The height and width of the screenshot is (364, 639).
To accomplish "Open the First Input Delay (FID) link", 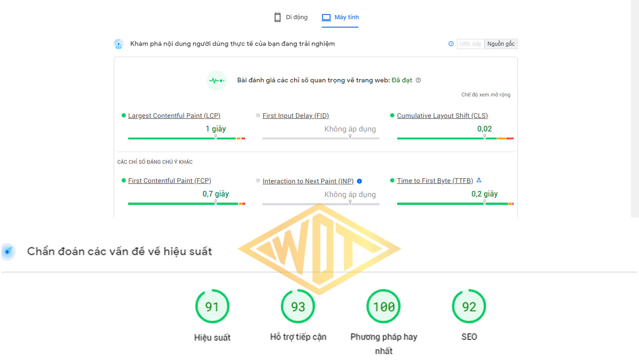I will click(x=296, y=116).
